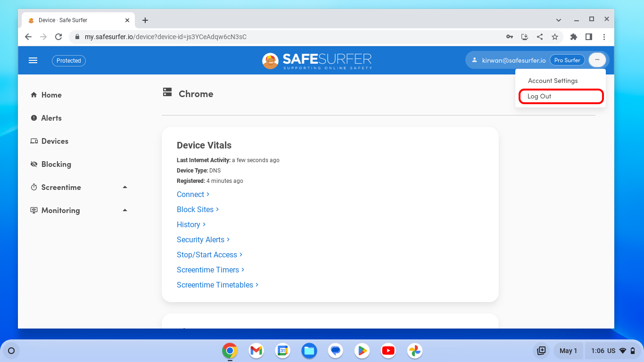644x362 pixels.
Task: Open Google Photos from the shelf
Action: point(415,351)
